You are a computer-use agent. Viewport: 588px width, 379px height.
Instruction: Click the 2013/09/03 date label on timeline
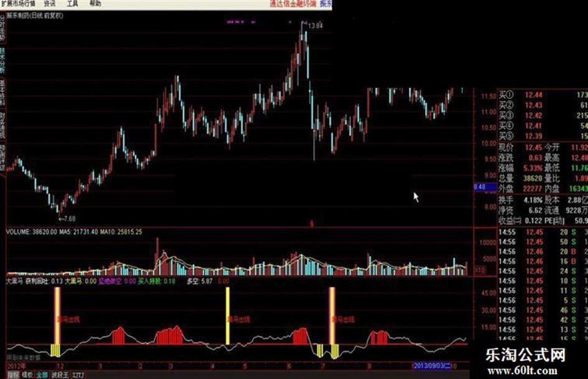coord(432,366)
